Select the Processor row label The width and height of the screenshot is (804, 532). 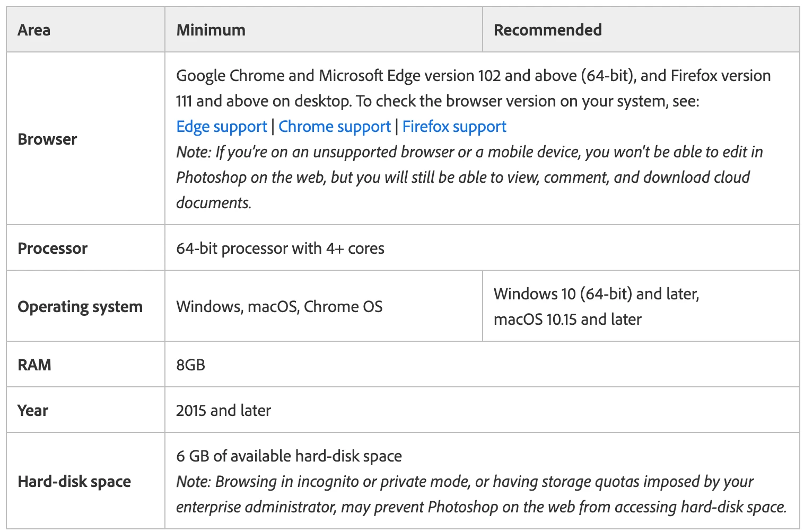(x=53, y=249)
